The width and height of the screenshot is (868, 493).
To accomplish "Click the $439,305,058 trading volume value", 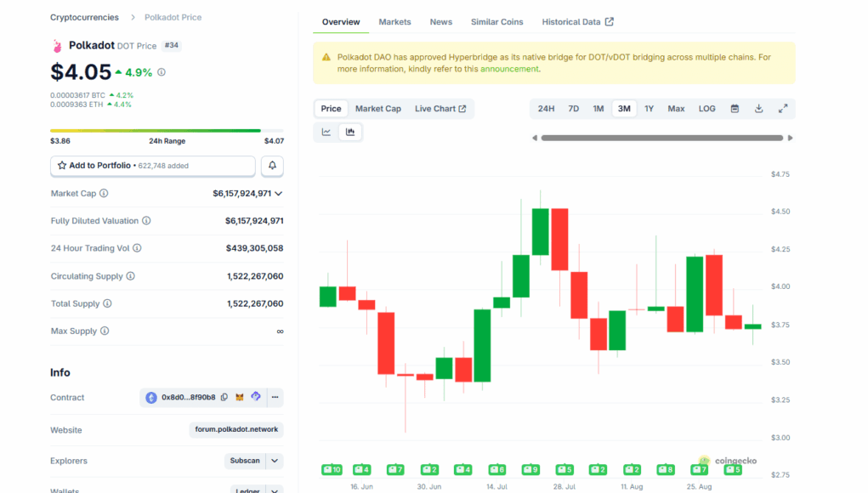I will pyautogui.click(x=255, y=248).
